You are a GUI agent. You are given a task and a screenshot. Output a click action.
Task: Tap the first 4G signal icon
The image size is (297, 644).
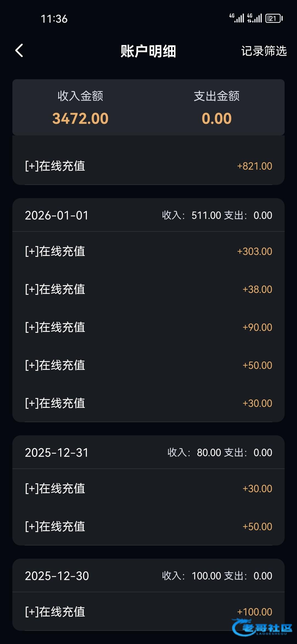pyautogui.click(x=237, y=18)
